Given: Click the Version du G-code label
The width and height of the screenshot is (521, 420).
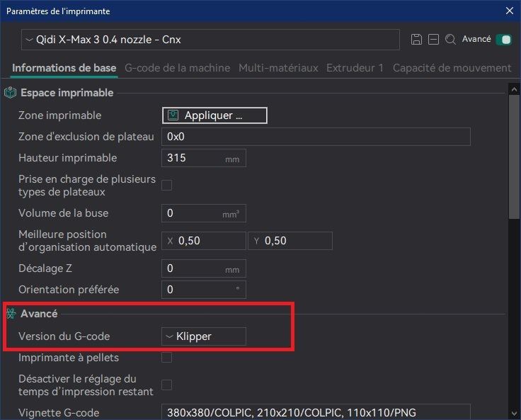Looking at the screenshot, I should 64,336.
